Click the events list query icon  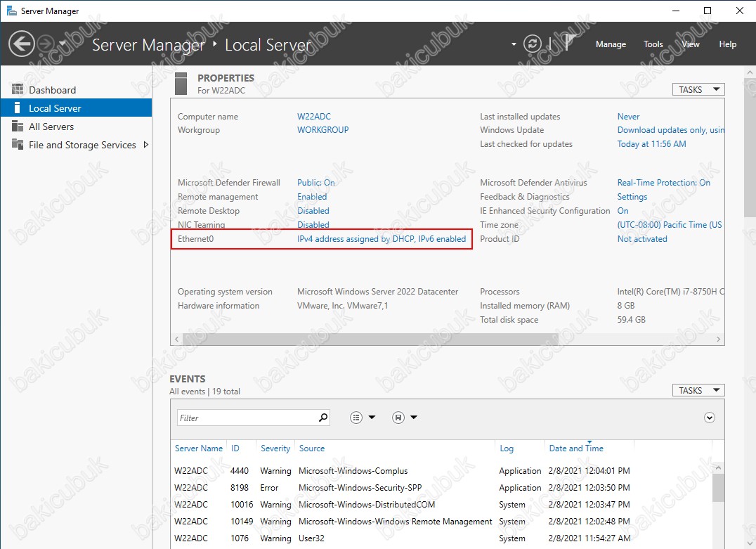(356, 418)
